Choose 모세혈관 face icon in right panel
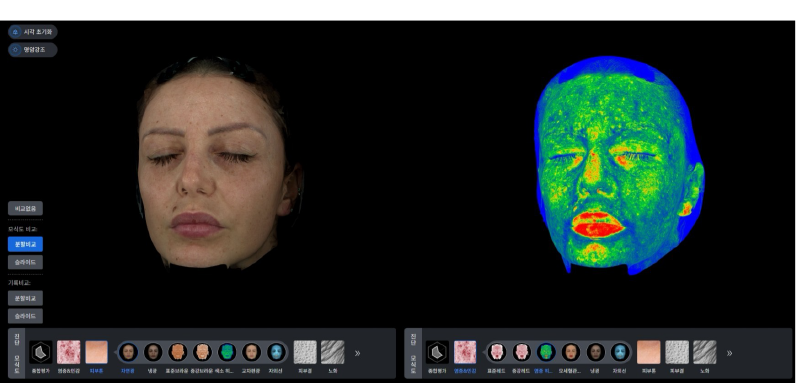The height and width of the screenshot is (383, 796). [x=571, y=352]
